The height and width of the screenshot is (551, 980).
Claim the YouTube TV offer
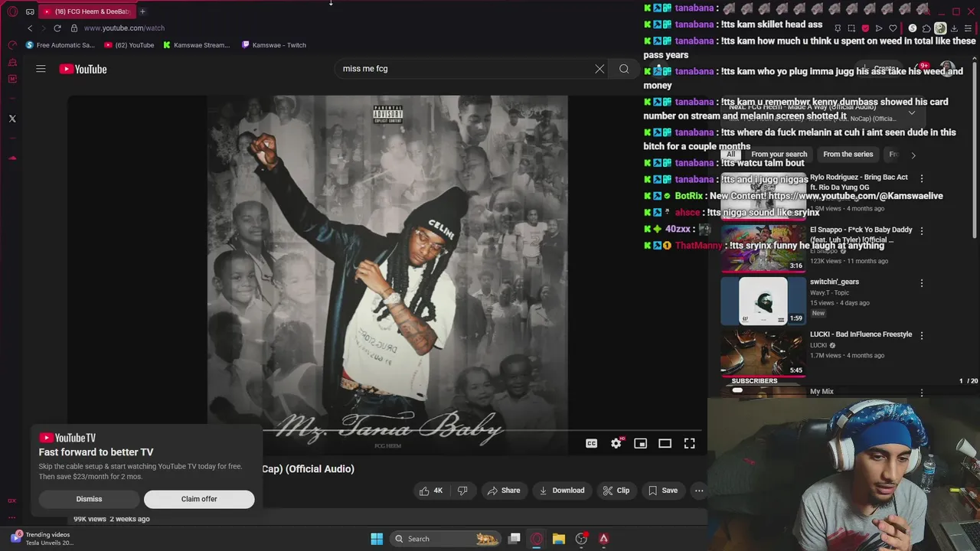tap(199, 499)
